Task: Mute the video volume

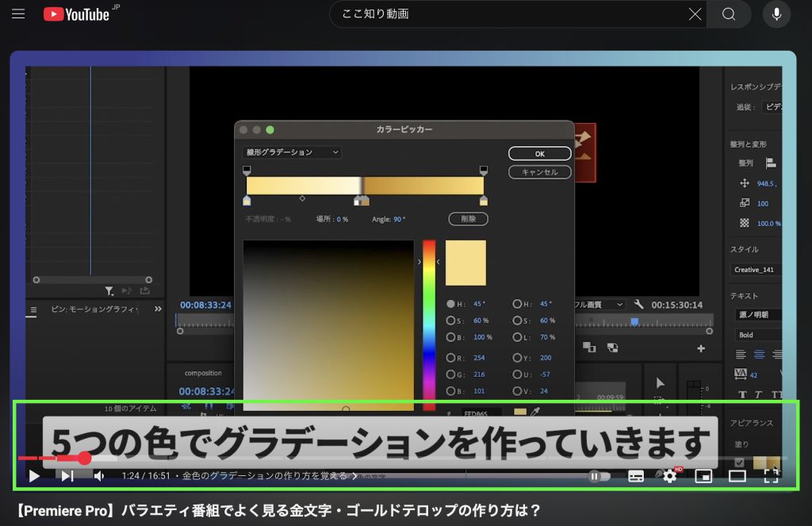Action: pos(100,476)
